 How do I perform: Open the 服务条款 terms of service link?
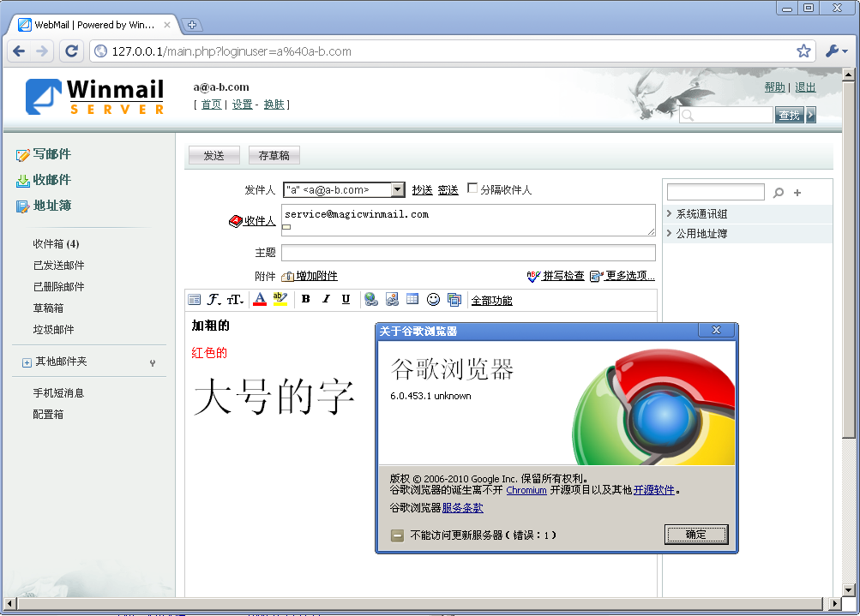point(462,508)
